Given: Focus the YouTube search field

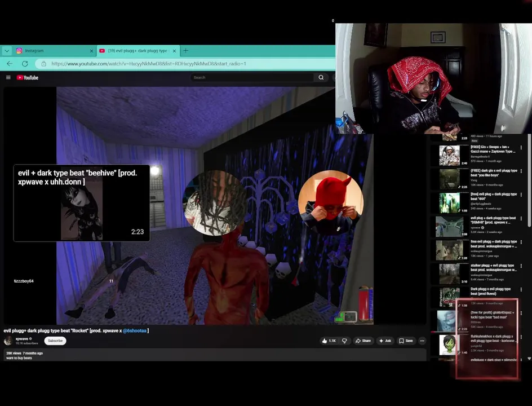Looking at the screenshot, I should (x=252, y=77).
